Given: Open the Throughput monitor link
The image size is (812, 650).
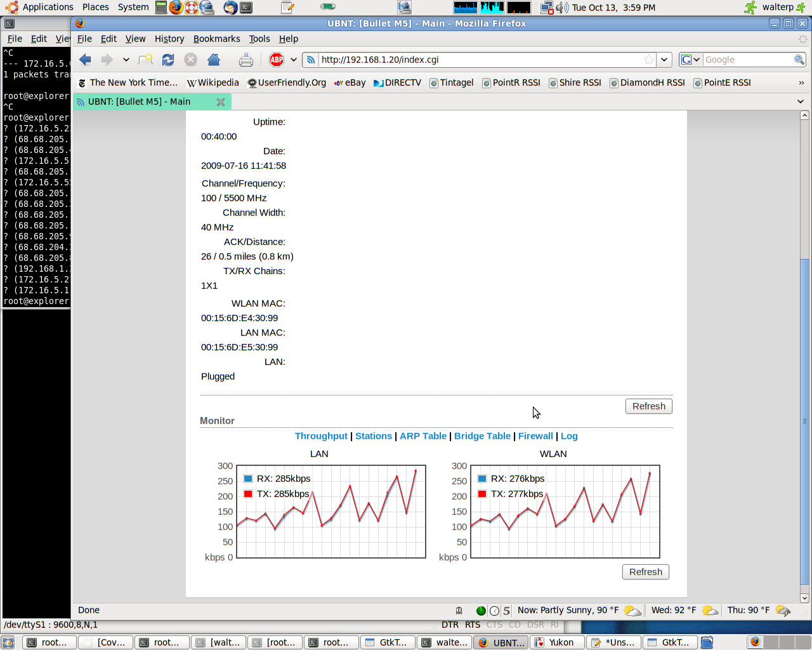Looking at the screenshot, I should coord(321,436).
